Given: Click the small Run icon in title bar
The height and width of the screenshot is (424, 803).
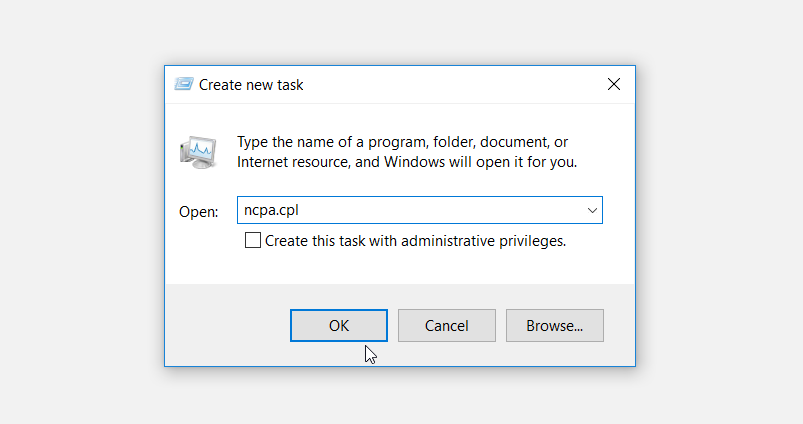Looking at the screenshot, I should (x=184, y=85).
